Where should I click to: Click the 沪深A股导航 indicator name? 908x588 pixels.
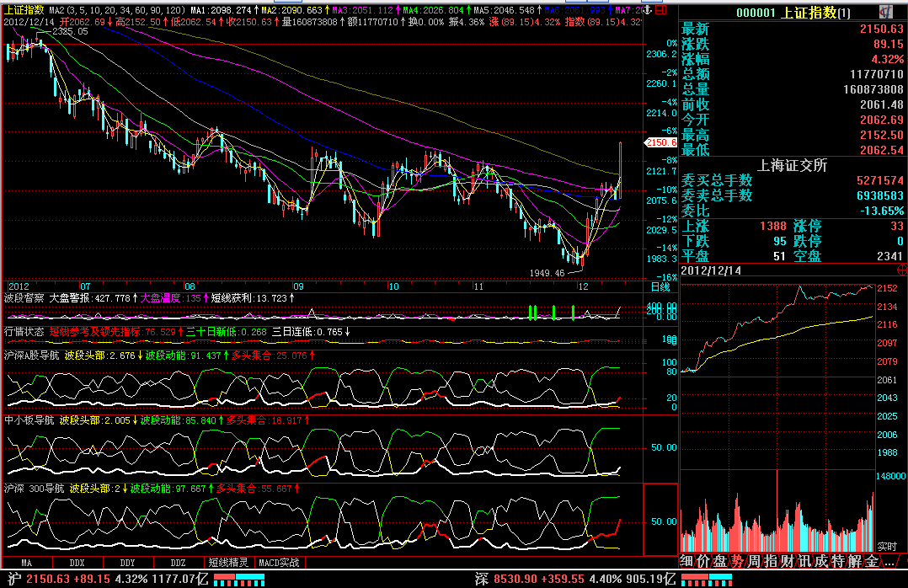coord(31,355)
